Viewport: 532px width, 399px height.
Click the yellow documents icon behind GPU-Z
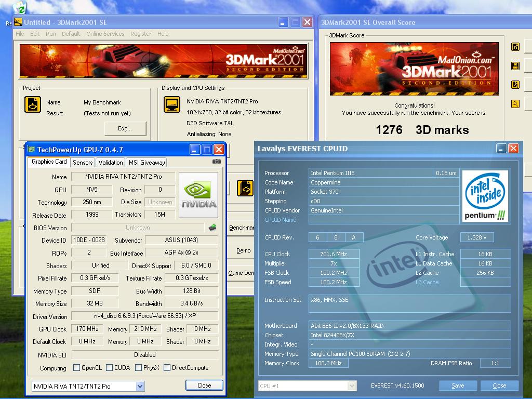[245, 188]
